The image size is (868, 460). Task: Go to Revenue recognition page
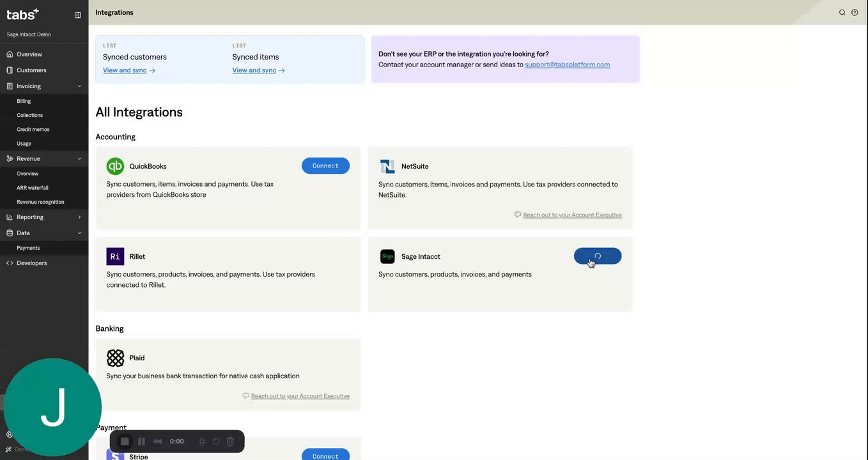click(40, 202)
